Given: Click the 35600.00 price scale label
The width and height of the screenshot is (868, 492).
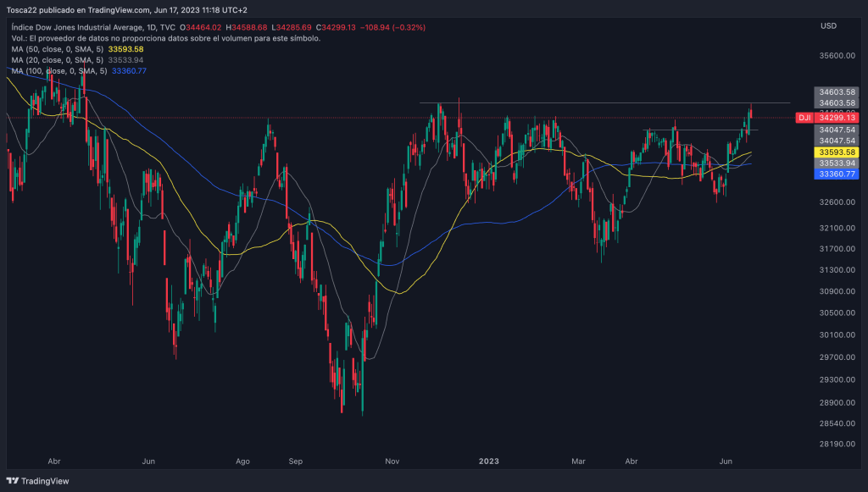Looking at the screenshot, I should pos(834,56).
